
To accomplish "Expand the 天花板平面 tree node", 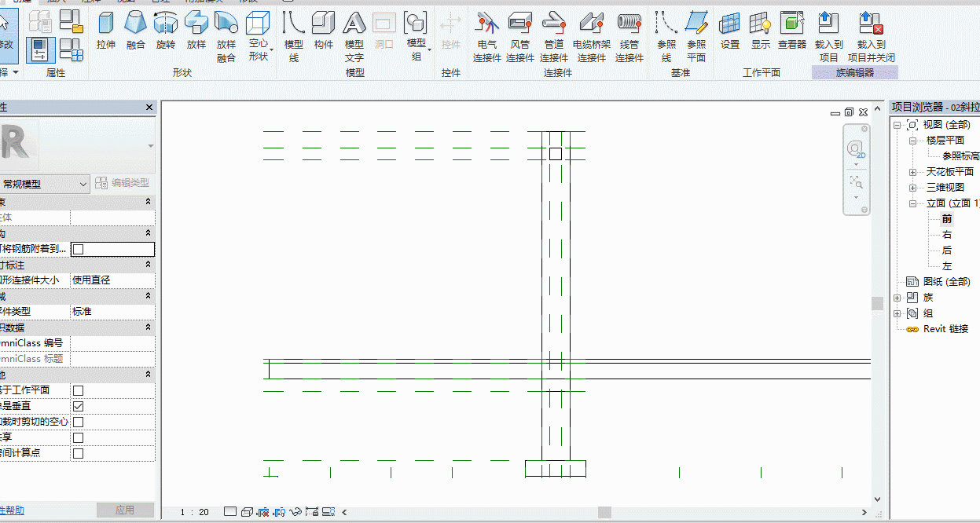I will pyautogui.click(x=912, y=172).
